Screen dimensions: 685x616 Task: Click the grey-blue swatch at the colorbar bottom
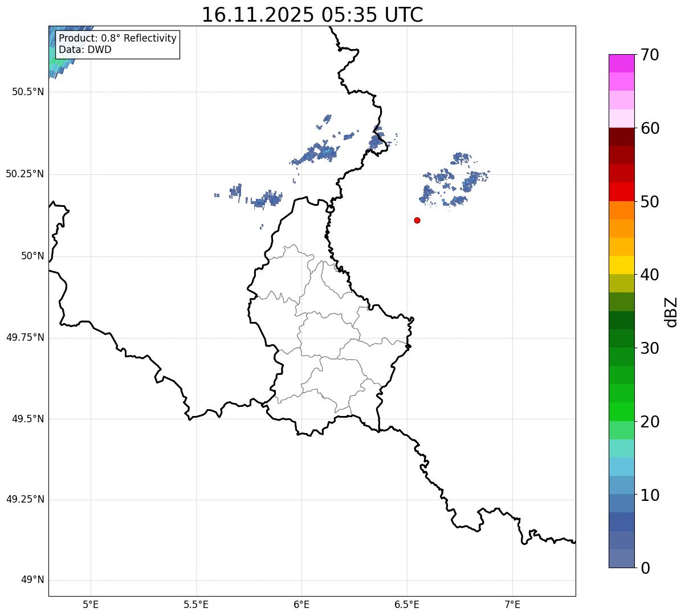621,558
